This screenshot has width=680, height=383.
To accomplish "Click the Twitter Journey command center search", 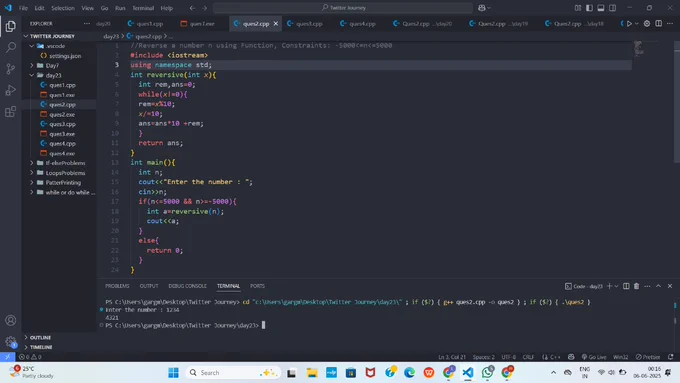I will click(x=343, y=8).
